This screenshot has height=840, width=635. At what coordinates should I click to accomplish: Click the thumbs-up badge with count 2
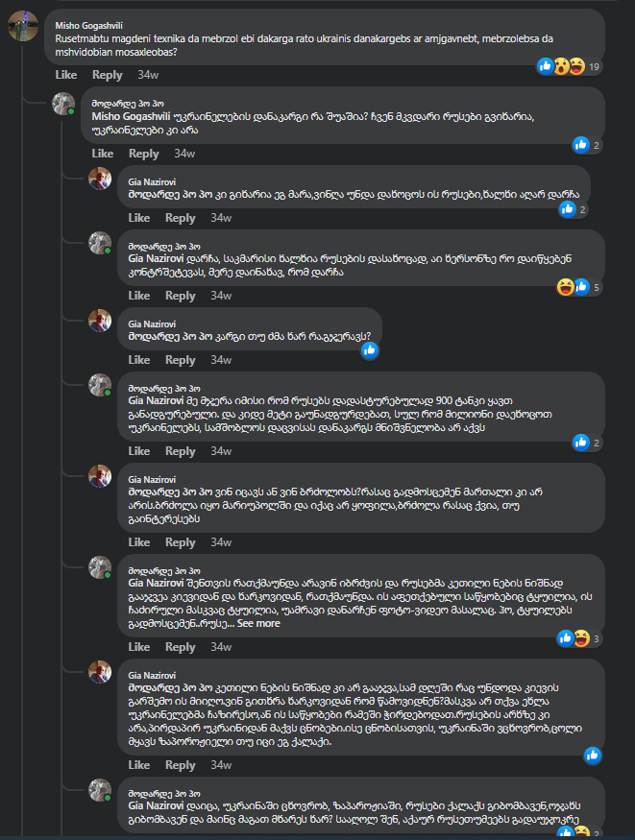coord(582,146)
